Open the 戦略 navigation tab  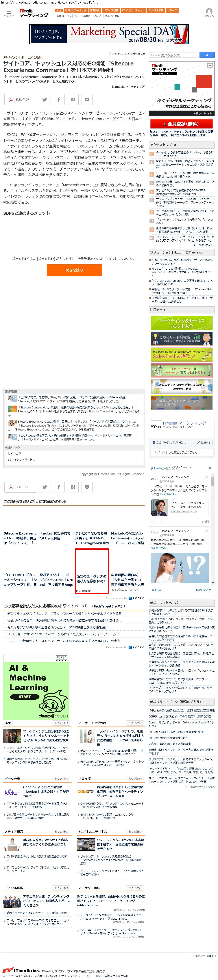[x=67, y=11]
